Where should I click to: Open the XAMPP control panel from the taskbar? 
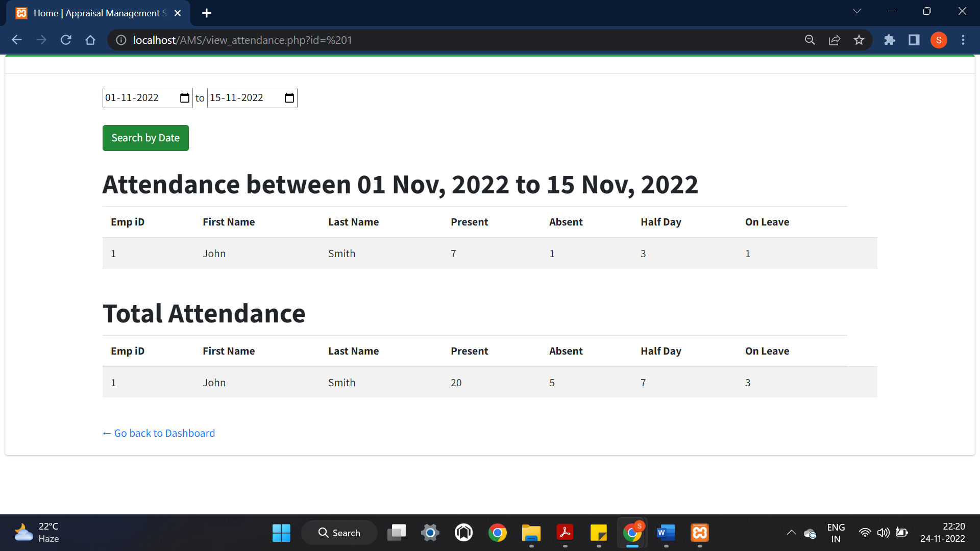pos(699,532)
